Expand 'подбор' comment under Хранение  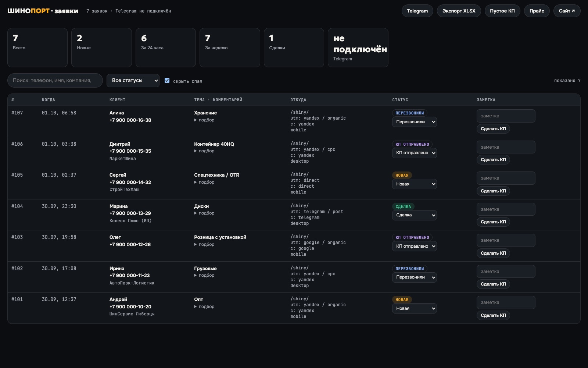[204, 120]
